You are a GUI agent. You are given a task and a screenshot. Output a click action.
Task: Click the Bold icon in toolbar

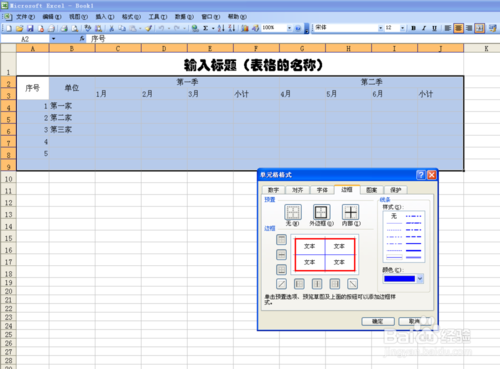[x=413, y=28]
